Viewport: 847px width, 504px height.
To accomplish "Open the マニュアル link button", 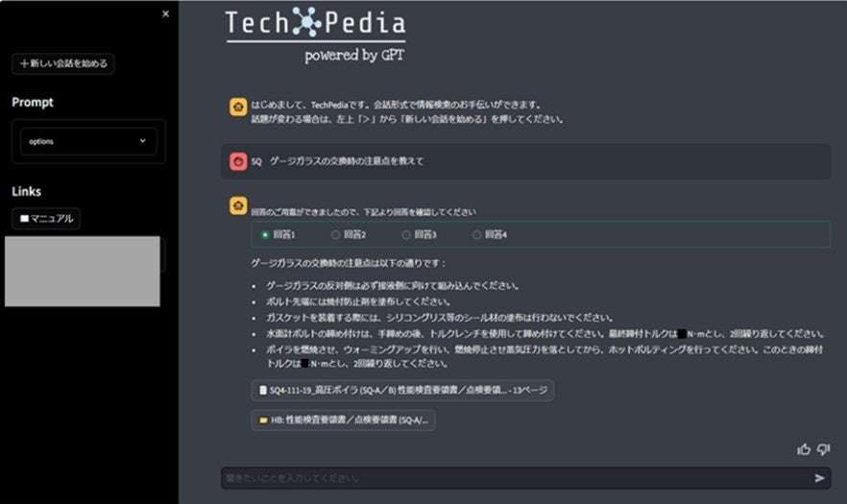I will point(46,219).
